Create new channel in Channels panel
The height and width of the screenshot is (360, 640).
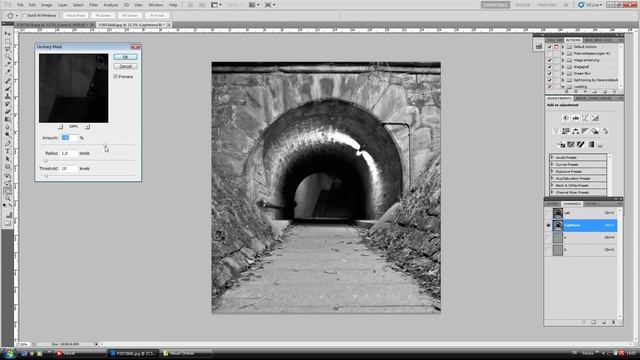(604, 322)
